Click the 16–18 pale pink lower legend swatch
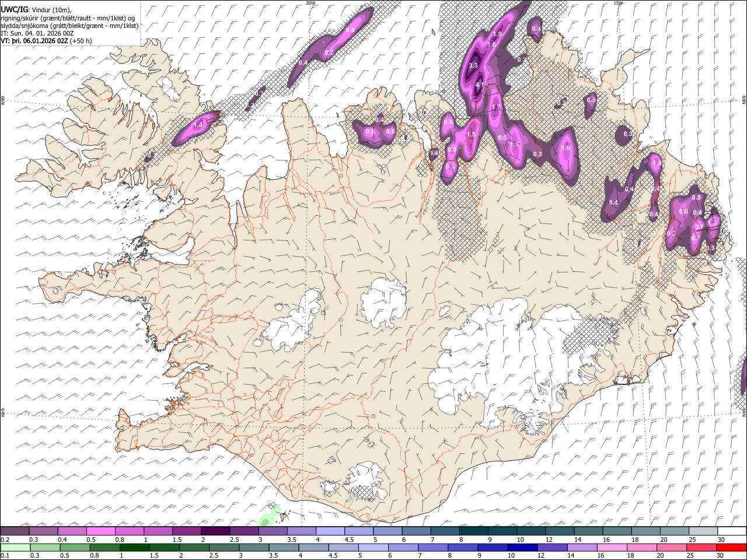Viewport: 747px width, 560px height. [612, 547]
